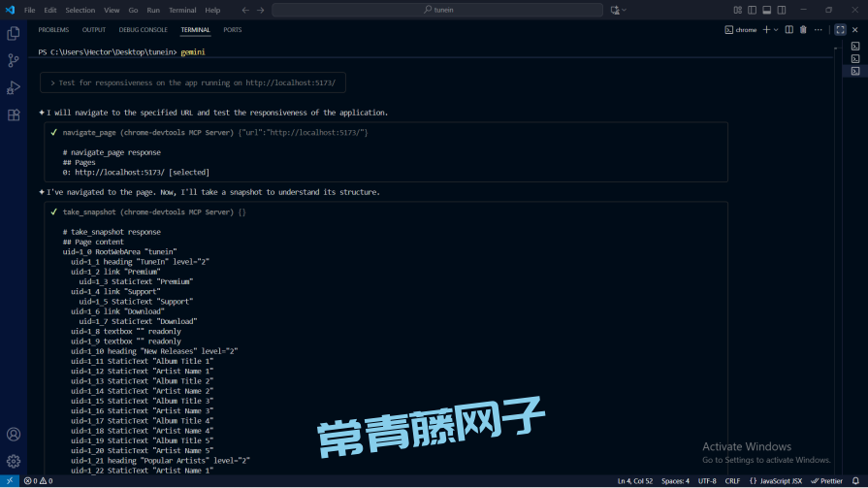This screenshot has height=488, width=868.
Task: Click the Accounts icon in activity bar
Action: point(14,435)
